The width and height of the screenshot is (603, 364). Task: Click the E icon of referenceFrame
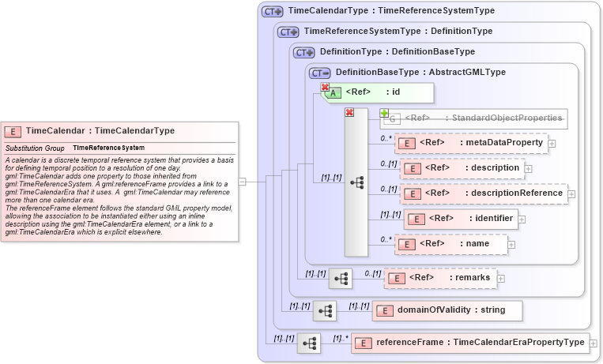[364, 343]
